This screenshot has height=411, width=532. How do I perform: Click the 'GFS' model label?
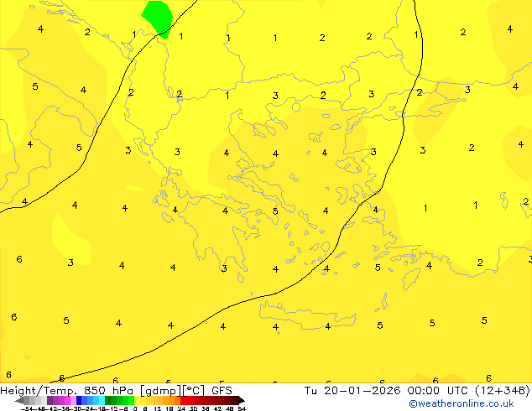click(222, 390)
